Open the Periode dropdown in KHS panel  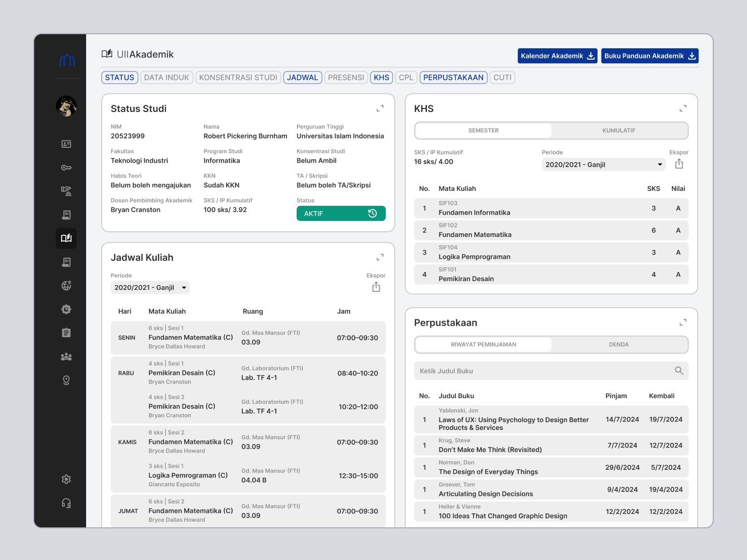point(603,164)
